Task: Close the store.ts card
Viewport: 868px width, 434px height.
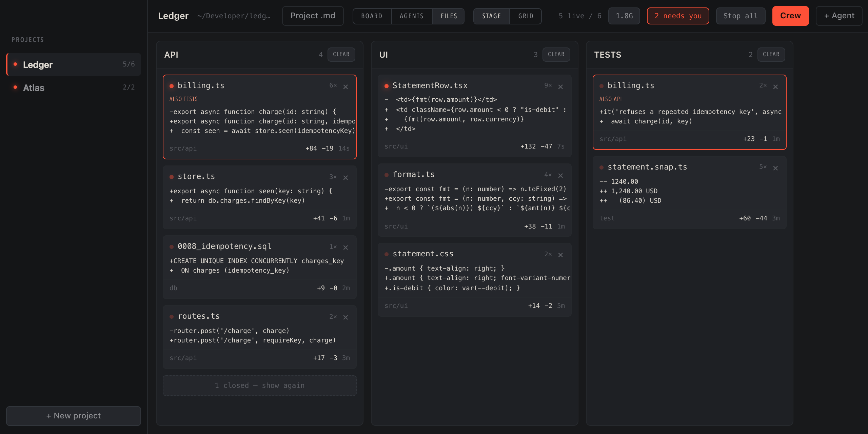Action: (346, 178)
